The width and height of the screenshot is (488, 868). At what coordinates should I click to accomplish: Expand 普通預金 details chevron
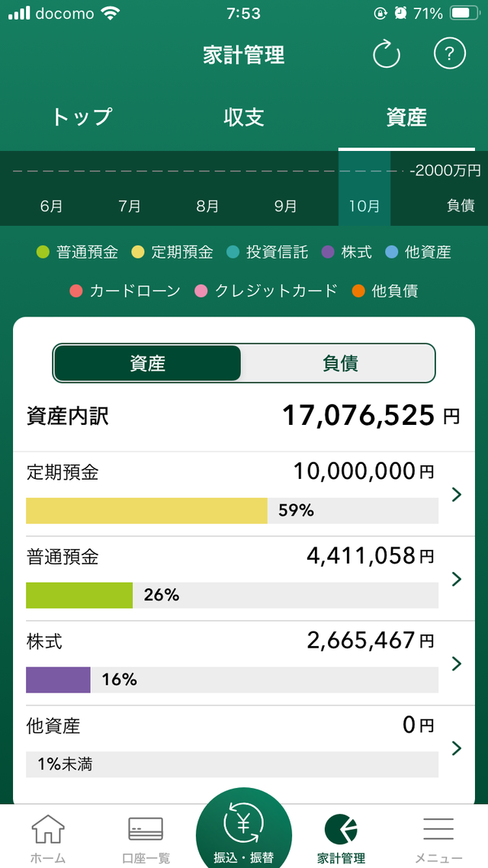[x=457, y=579]
